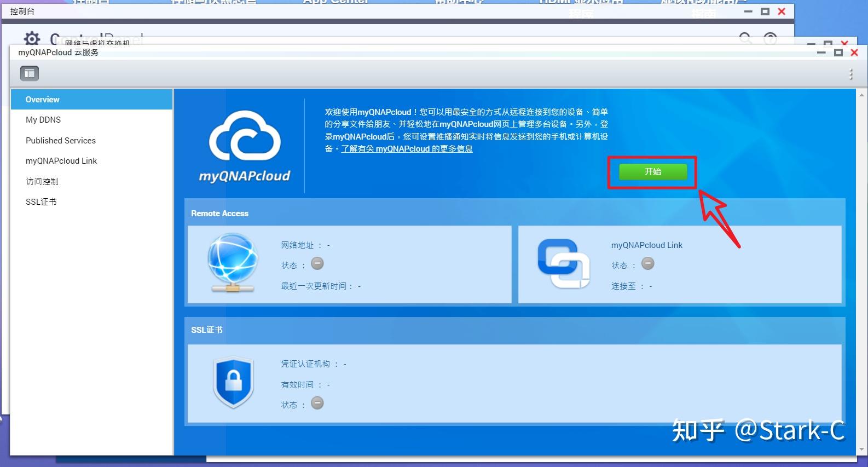Image resolution: width=868 pixels, height=467 pixels.
Task: Open SSL证书 section in sidebar
Action: [x=91, y=202]
